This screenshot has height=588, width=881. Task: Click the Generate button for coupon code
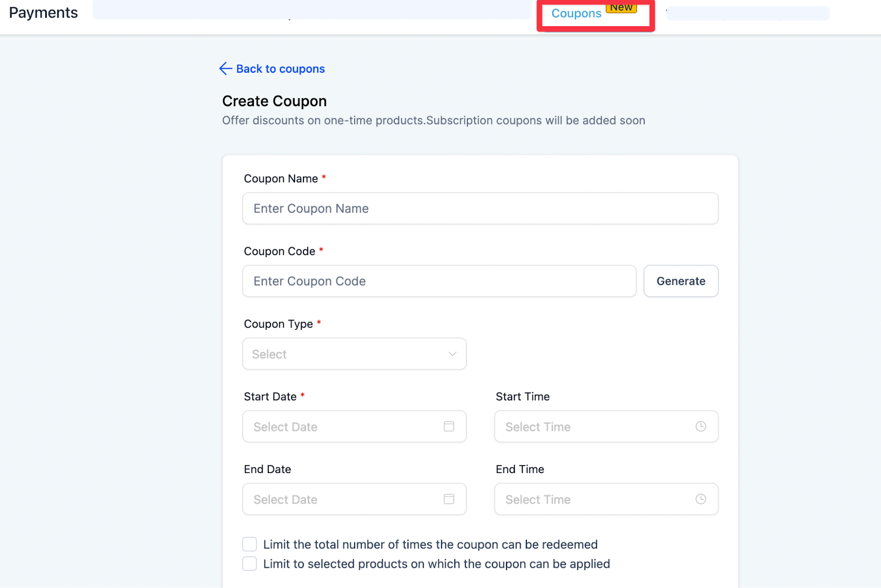pos(681,281)
